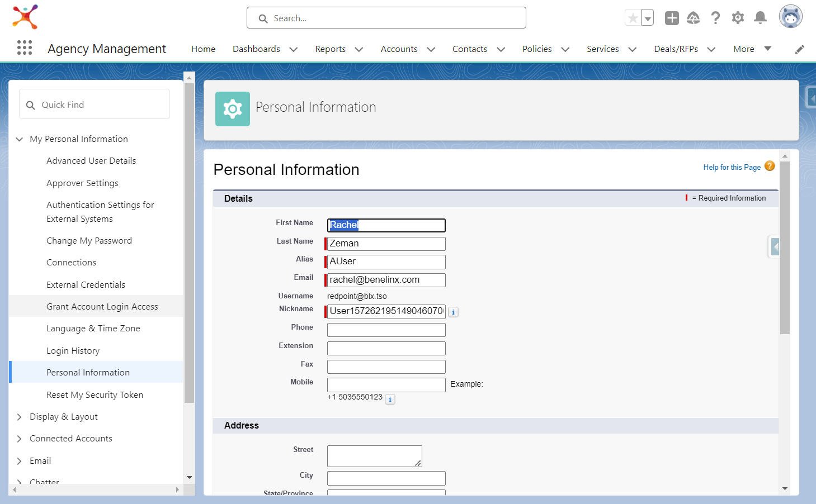The width and height of the screenshot is (816, 504).
Task: Open the Deals/RFPs tab
Action: click(676, 49)
